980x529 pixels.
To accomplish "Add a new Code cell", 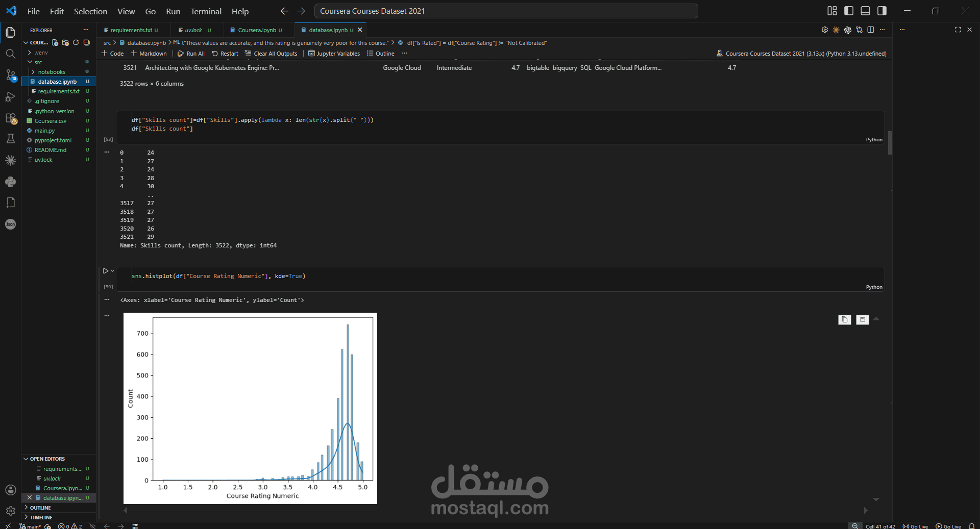I will coord(113,54).
